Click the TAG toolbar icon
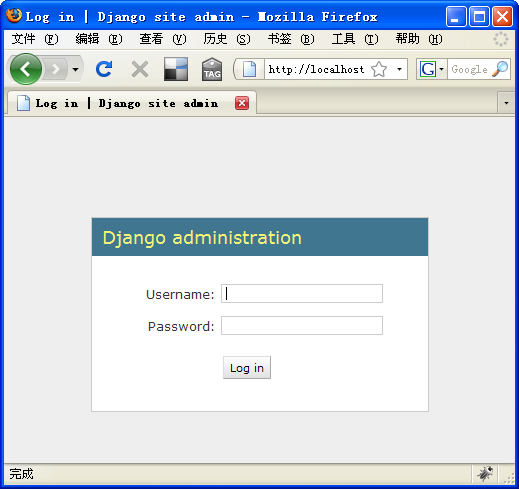519x489 pixels. [x=212, y=69]
